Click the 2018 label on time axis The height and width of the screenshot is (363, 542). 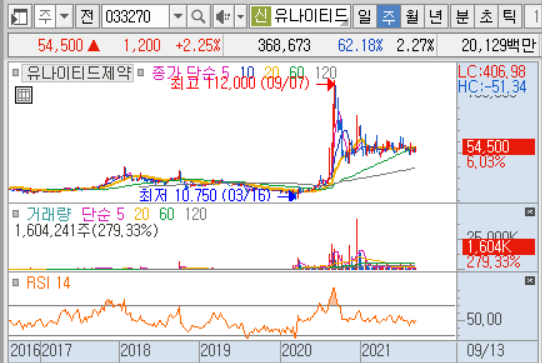click(x=135, y=351)
